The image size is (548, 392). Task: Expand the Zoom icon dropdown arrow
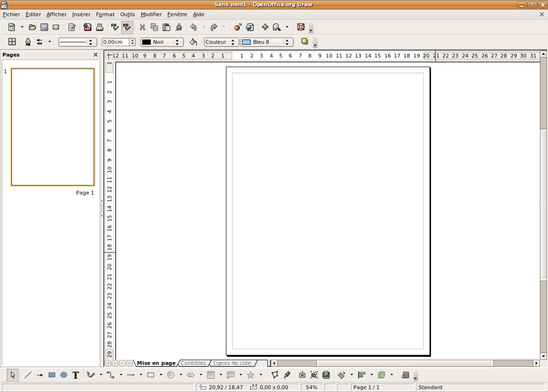click(x=287, y=27)
